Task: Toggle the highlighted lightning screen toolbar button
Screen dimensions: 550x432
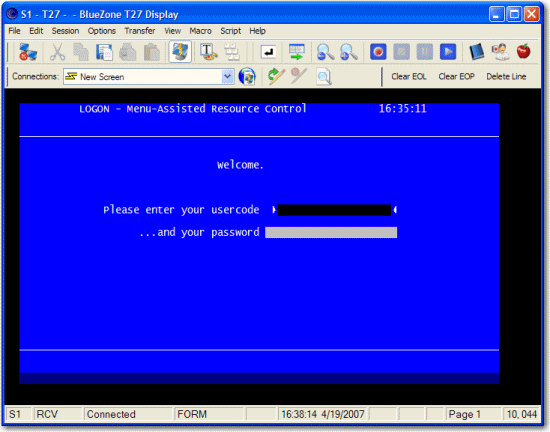Action: [180, 52]
